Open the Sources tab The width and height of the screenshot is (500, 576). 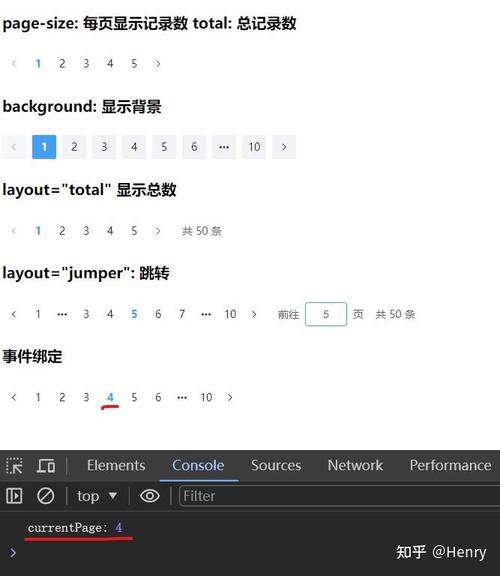coord(276,465)
